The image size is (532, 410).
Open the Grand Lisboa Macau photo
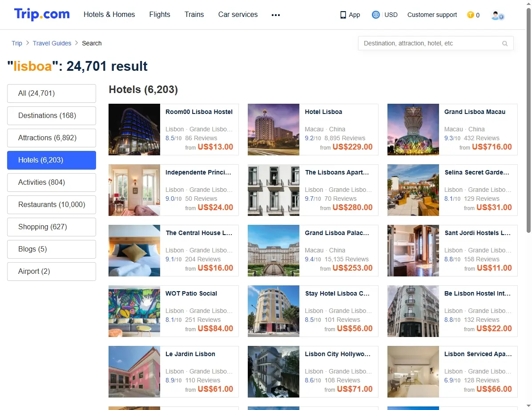(x=413, y=130)
